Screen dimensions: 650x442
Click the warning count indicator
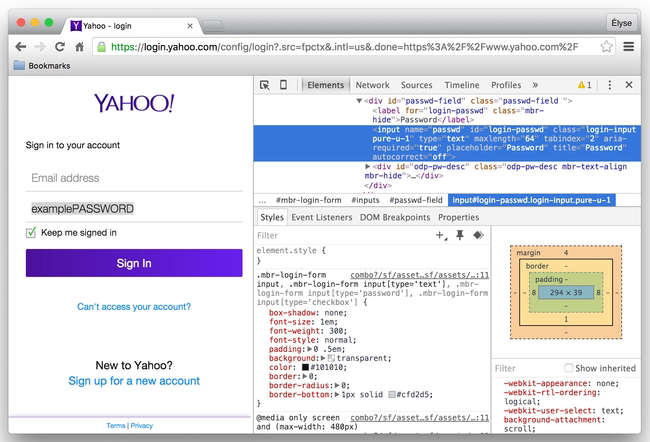tap(585, 85)
